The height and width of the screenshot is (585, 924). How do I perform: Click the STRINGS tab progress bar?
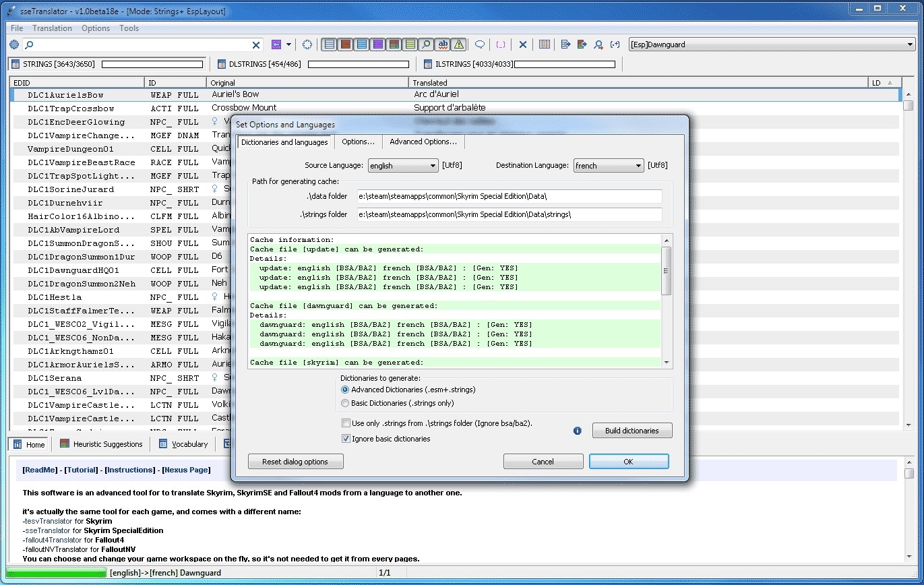pos(152,65)
